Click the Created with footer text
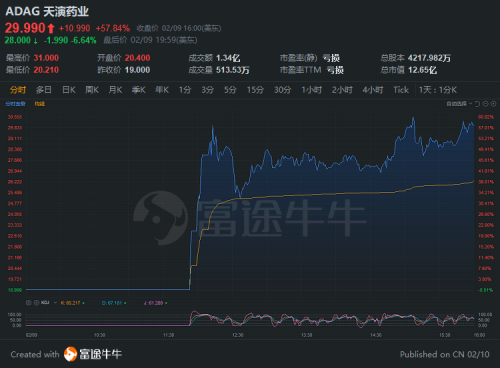This screenshot has height=368, width=500. point(35,354)
